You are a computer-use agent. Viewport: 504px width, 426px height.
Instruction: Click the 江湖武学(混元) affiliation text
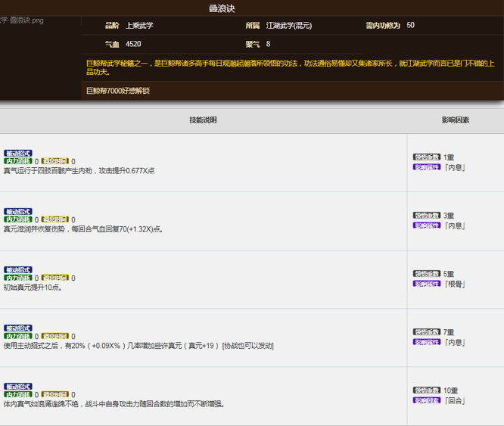pyautogui.click(x=289, y=26)
